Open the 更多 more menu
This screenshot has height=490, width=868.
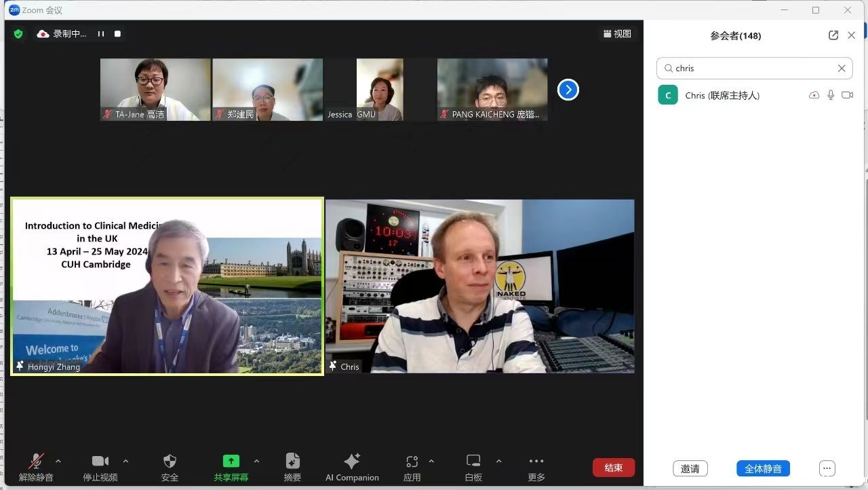[x=536, y=462]
